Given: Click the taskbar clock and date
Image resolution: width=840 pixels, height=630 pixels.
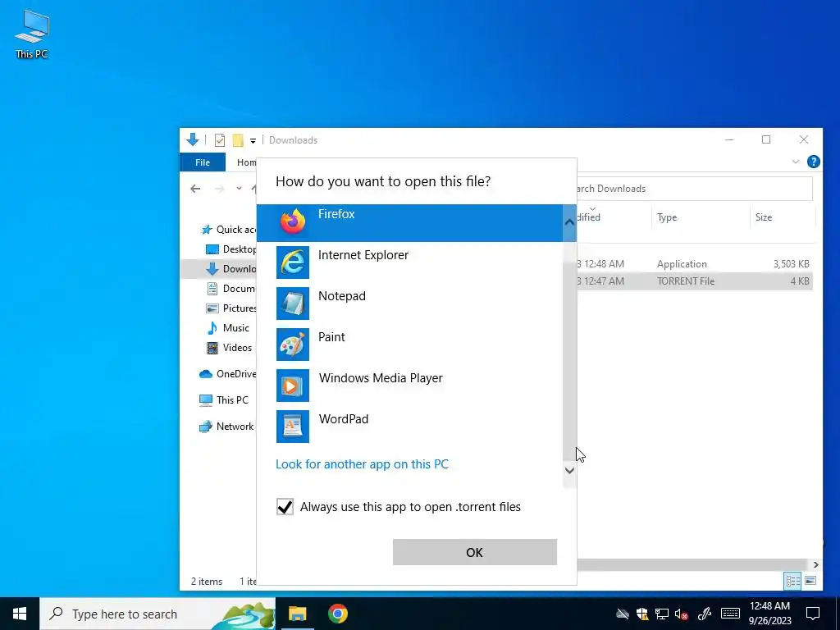Looking at the screenshot, I should [x=769, y=614].
